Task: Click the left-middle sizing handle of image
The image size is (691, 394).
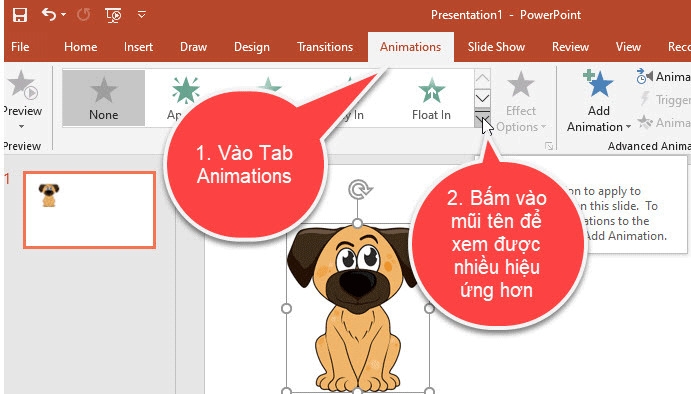Action: tap(286, 308)
